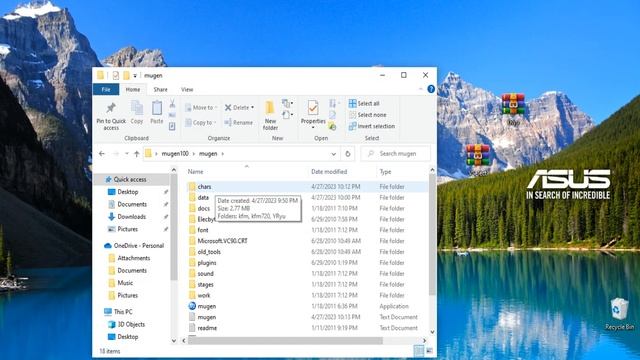
Task: Click the Back navigation arrow
Action: [x=102, y=154]
